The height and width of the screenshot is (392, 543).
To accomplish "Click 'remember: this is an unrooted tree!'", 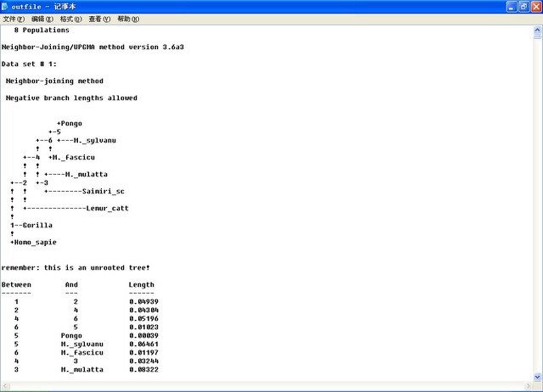I will tap(76, 267).
